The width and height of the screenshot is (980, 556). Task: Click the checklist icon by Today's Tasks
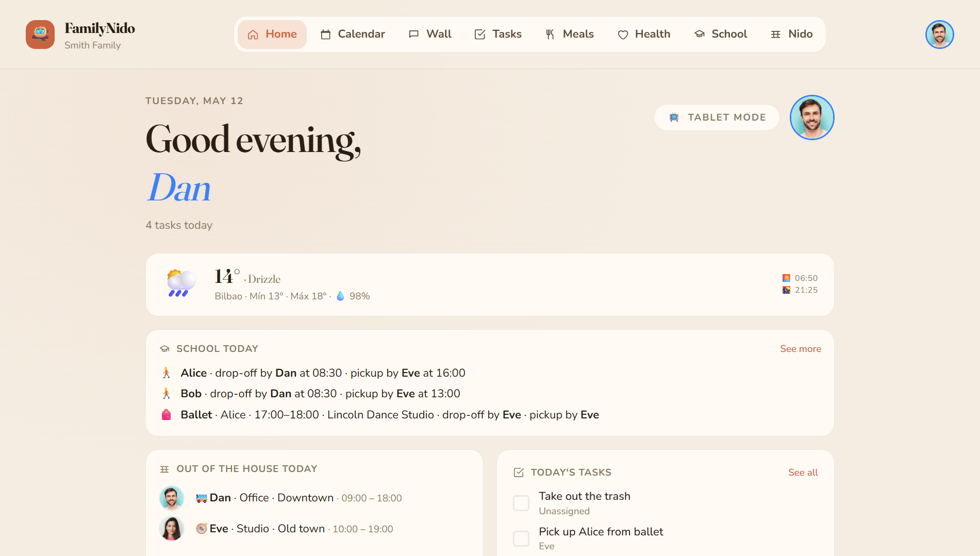click(519, 473)
